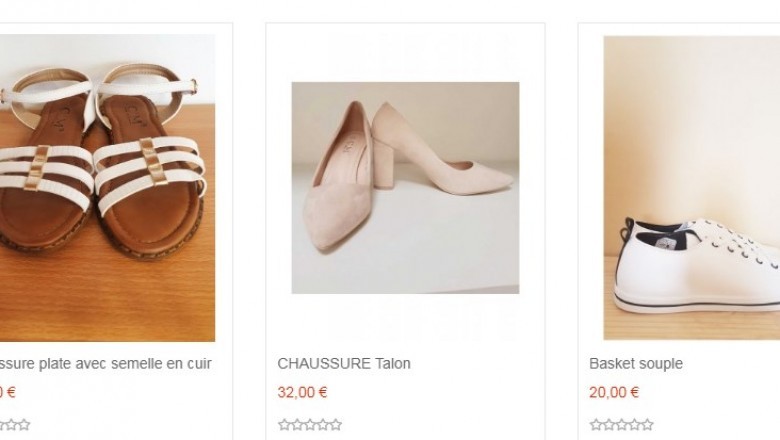View the white sneaker product photo
The height and width of the screenshot is (440, 780).
click(x=691, y=188)
